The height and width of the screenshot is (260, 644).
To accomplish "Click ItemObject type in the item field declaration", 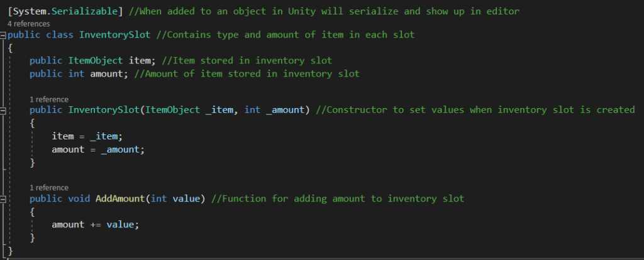I will pos(96,61).
